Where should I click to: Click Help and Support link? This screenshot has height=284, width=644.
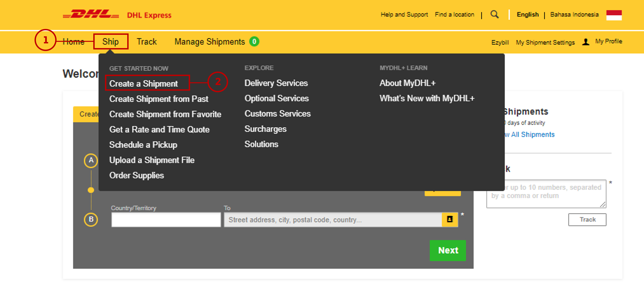[x=404, y=14]
